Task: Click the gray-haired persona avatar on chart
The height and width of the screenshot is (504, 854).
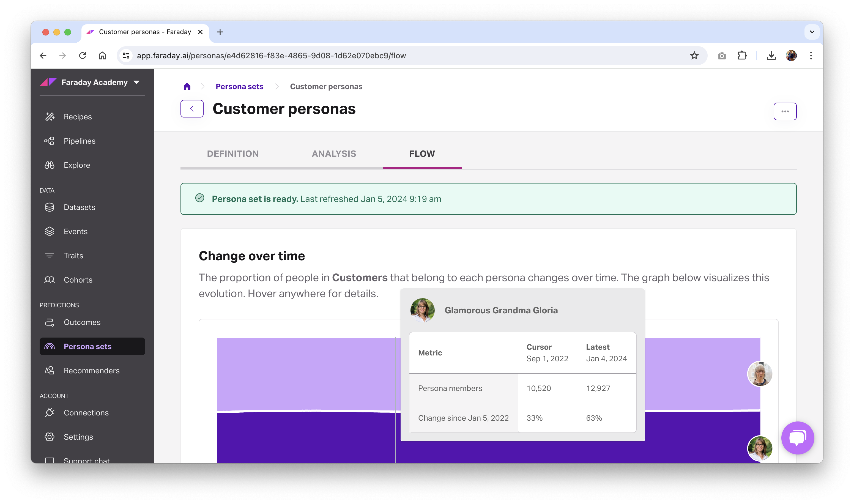Action: pyautogui.click(x=760, y=374)
